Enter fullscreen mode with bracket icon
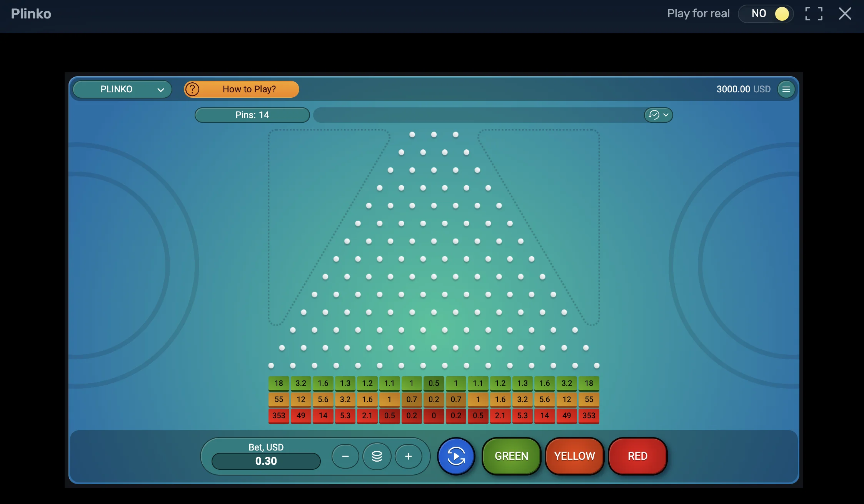The height and width of the screenshot is (504, 864). click(x=814, y=14)
